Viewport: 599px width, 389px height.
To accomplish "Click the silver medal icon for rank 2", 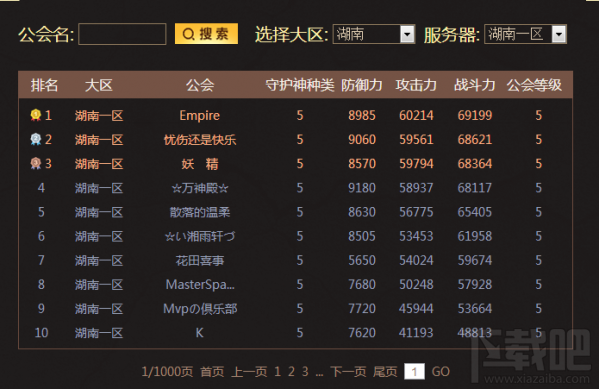I will (36, 139).
